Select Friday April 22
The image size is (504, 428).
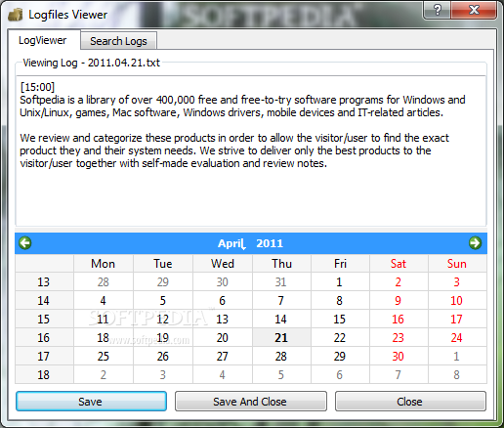coord(340,337)
